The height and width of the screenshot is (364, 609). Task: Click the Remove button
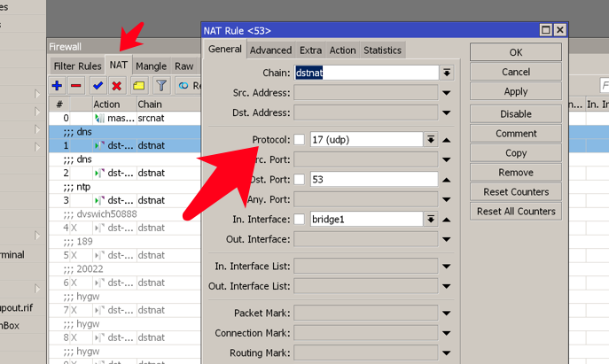516,173
